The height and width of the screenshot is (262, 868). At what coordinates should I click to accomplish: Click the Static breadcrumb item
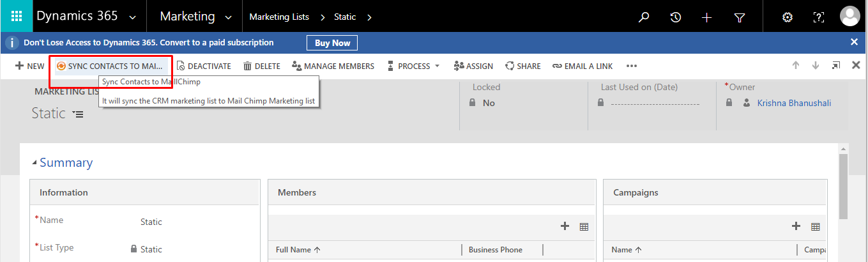coord(345,17)
